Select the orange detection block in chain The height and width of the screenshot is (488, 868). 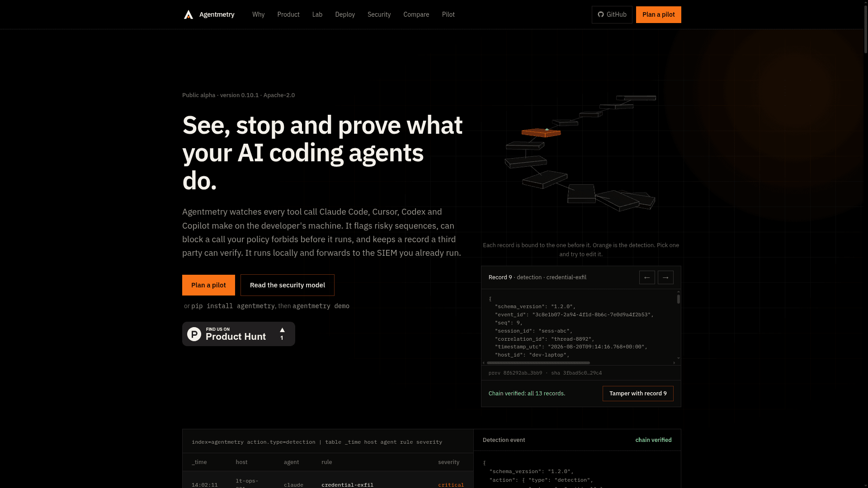pyautogui.click(x=541, y=132)
